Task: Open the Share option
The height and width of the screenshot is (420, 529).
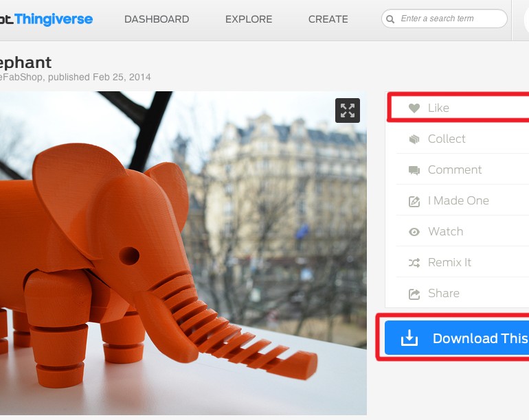Action: 462,293
